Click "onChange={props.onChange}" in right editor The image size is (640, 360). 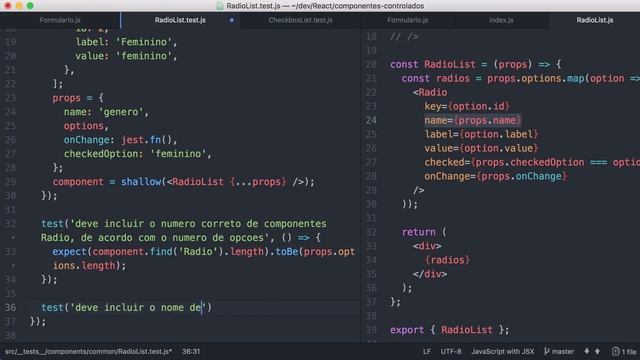click(x=496, y=176)
